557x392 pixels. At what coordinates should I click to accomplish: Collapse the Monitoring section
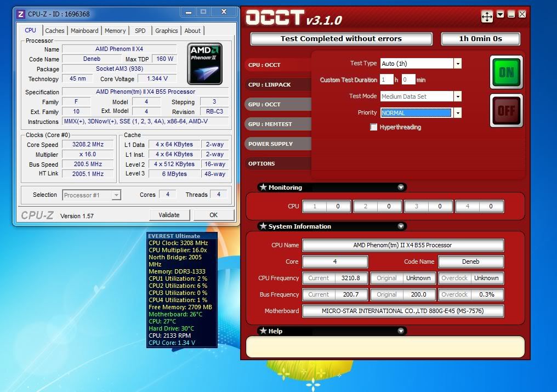point(401,188)
